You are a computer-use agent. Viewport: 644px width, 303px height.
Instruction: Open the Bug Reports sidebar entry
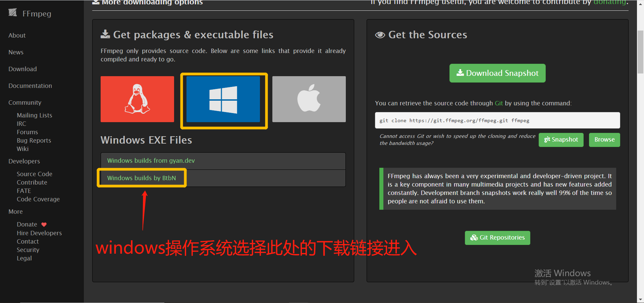34,140
